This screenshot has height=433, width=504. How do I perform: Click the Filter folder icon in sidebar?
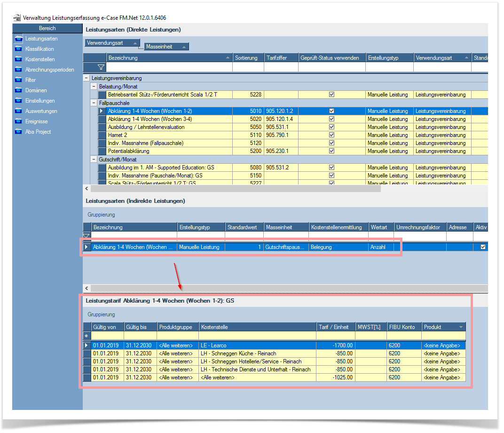(19, 80)
